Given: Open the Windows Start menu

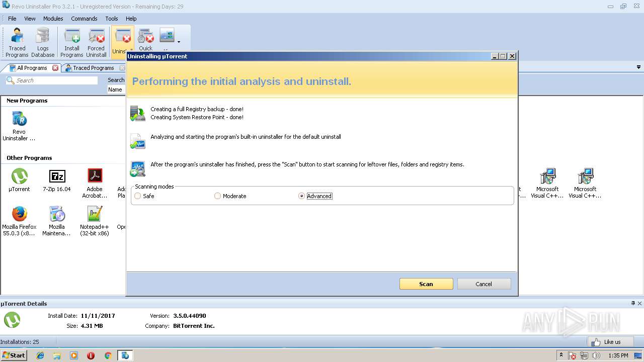Looking at the screenshot, I should [x=14, y=355].
